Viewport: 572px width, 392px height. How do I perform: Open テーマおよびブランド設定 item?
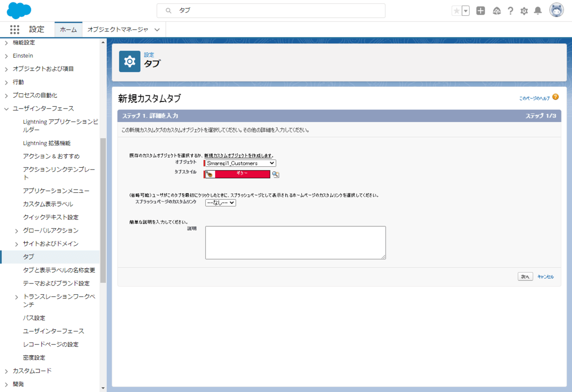(56, 283)
